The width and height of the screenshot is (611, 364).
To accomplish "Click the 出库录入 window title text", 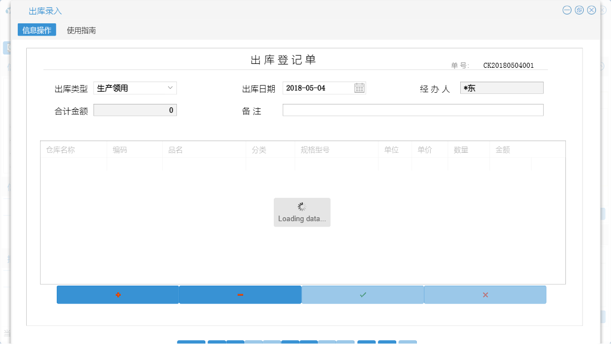I will [x=45, y=11].
